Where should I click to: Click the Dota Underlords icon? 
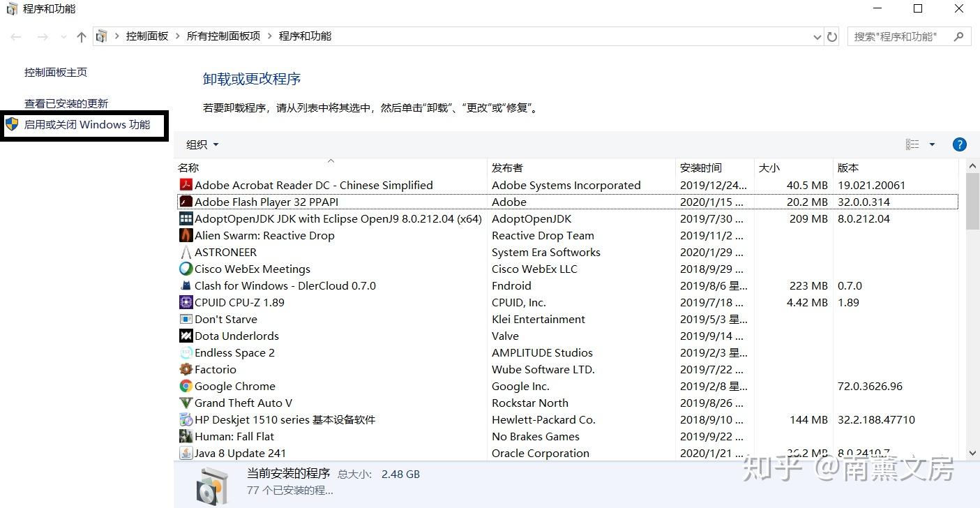click(186, 336)
